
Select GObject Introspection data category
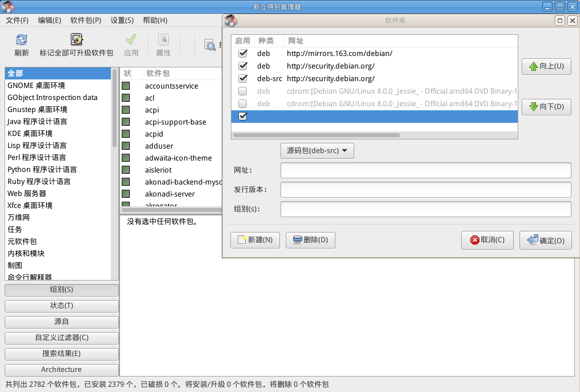58,98
